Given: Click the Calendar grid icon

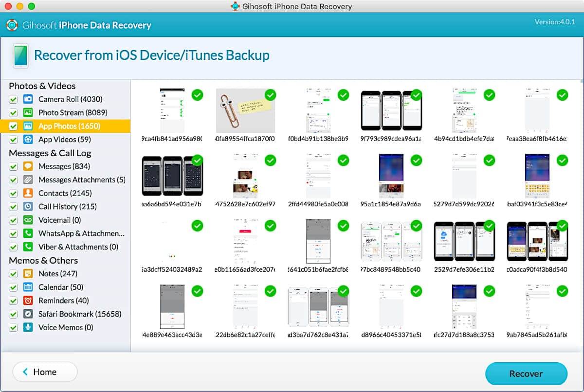Looking at the screenshot, I should point(28,287).
